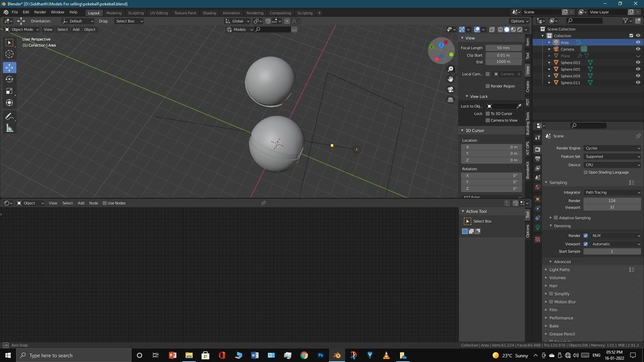The height and width of the screenshot is (362, 644).
Task: Open Object Data properties light icon
Action: click(538, 227)
